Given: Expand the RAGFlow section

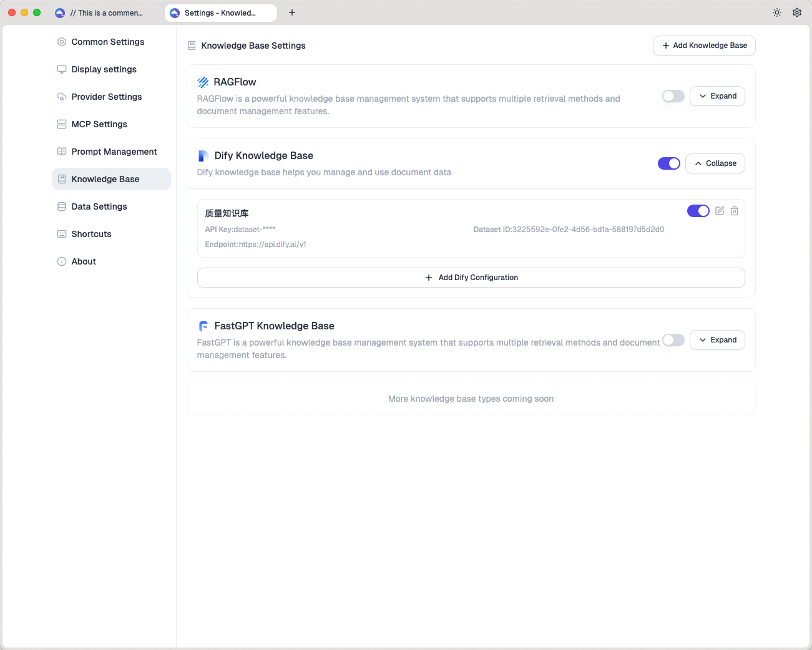Looking at the screenshot, I should [x=717, y=96].
